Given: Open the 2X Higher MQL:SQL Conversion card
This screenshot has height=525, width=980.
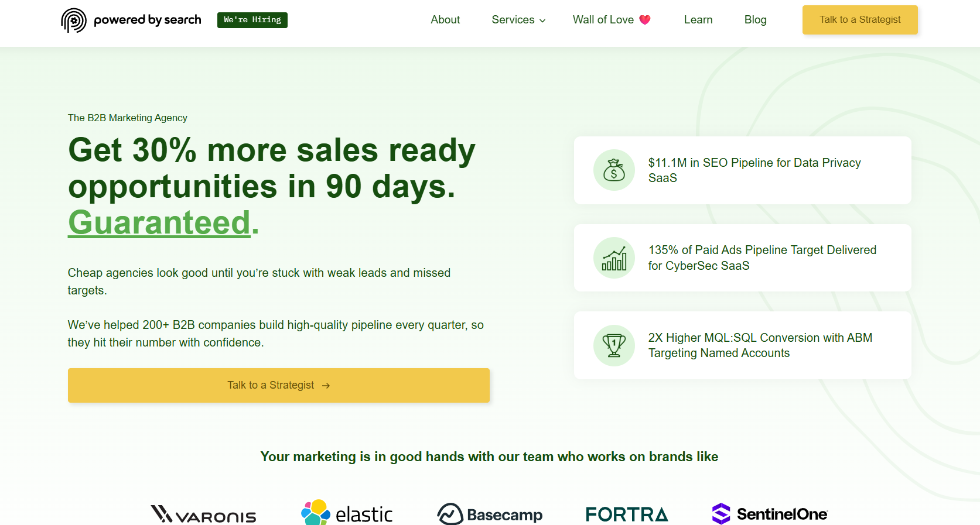Looking at the screenshot, I should (x=743, y=345).
